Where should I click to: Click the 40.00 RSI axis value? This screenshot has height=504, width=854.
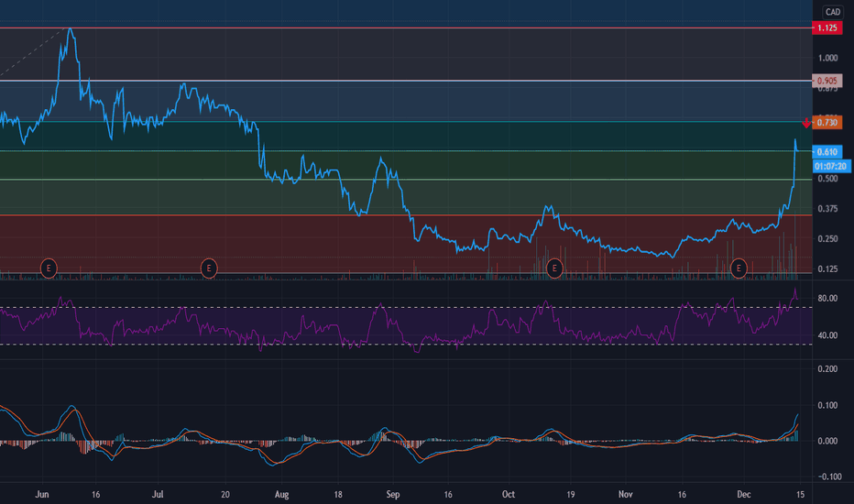827,335
